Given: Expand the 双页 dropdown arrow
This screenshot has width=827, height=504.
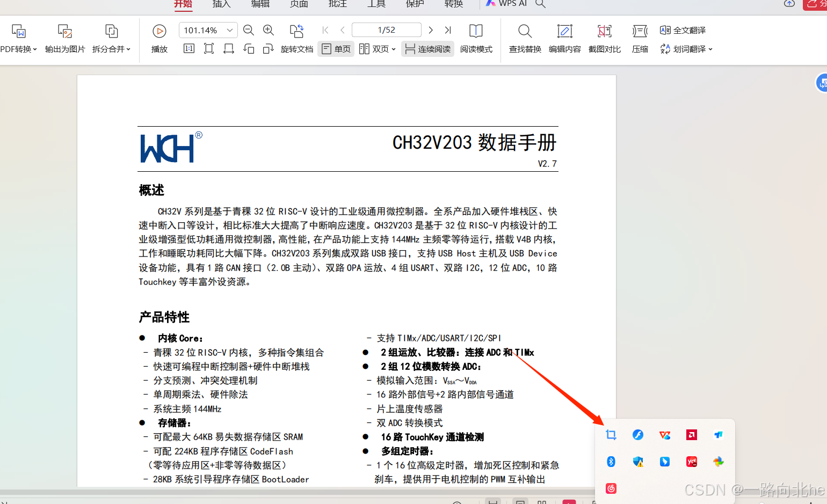Looking at the screenshot, I should click(x=394, y=49).
